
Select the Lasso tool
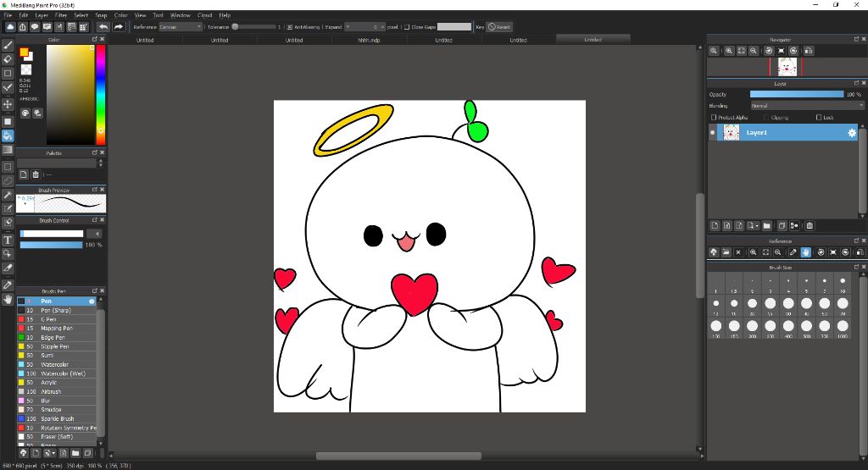tap(8, 180)
